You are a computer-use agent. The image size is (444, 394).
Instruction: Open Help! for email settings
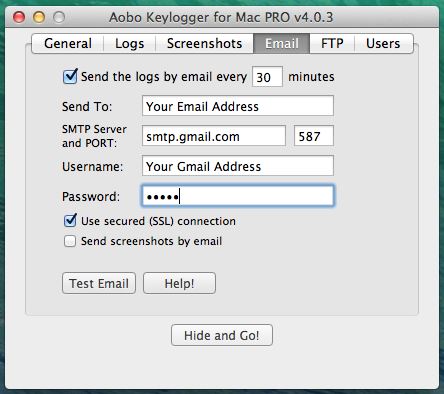pos(179,283)
